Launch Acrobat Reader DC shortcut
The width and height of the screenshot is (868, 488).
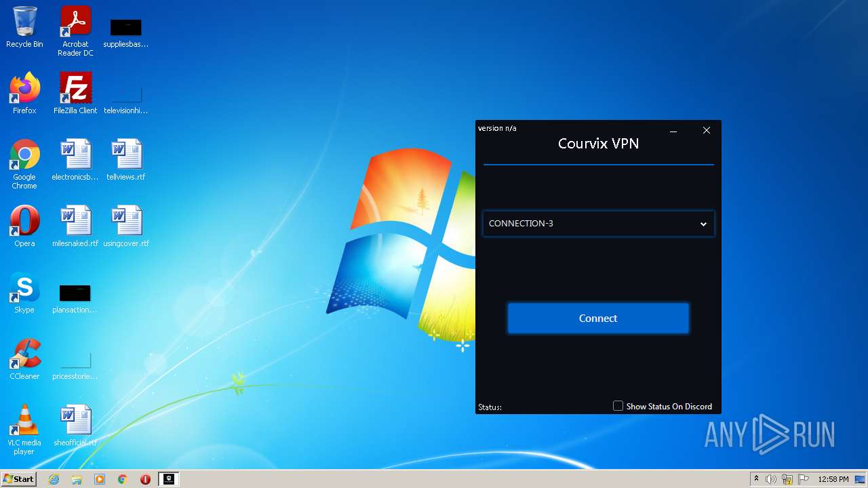pyautogui.click(x=75, y=30)
